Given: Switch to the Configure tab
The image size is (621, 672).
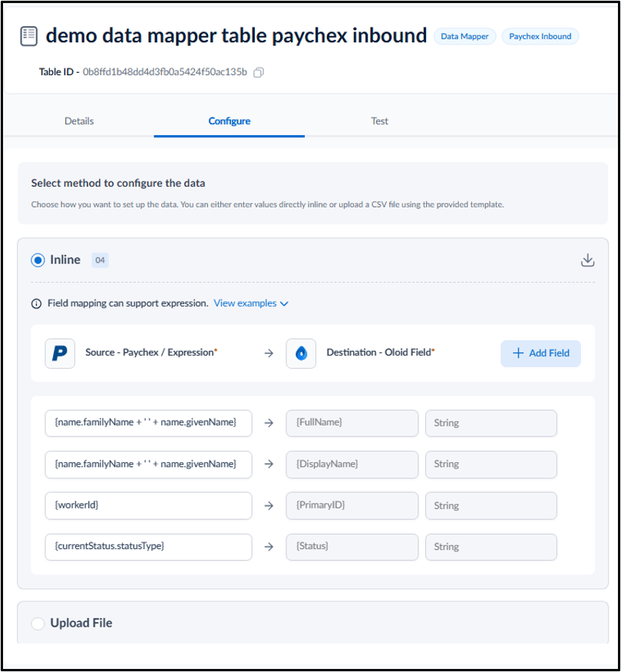Looking at the screenshot, I should coord(229,121).
